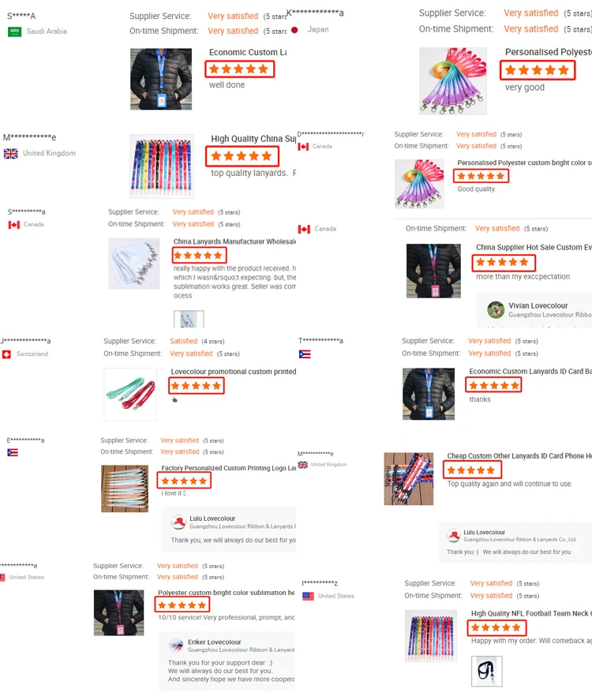Open the lanyards on wooden deck photo
The image size is (592, 700).
(x=409, y=478)
